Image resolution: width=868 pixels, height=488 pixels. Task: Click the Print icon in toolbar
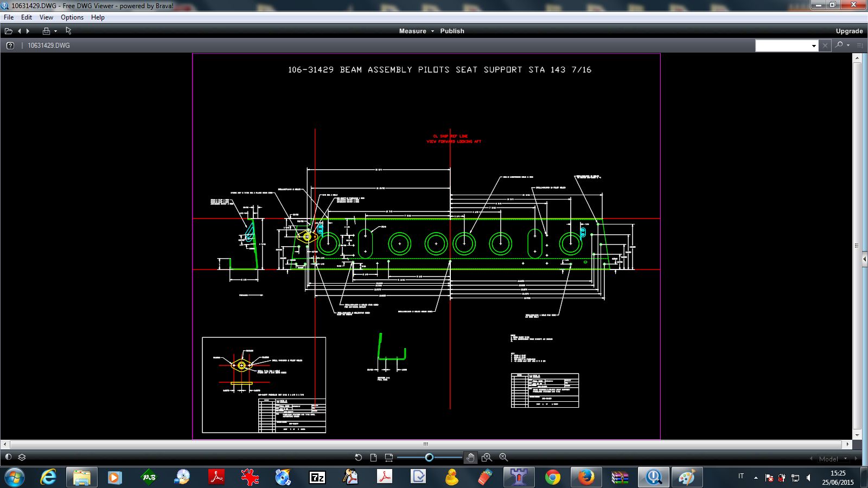46,31
